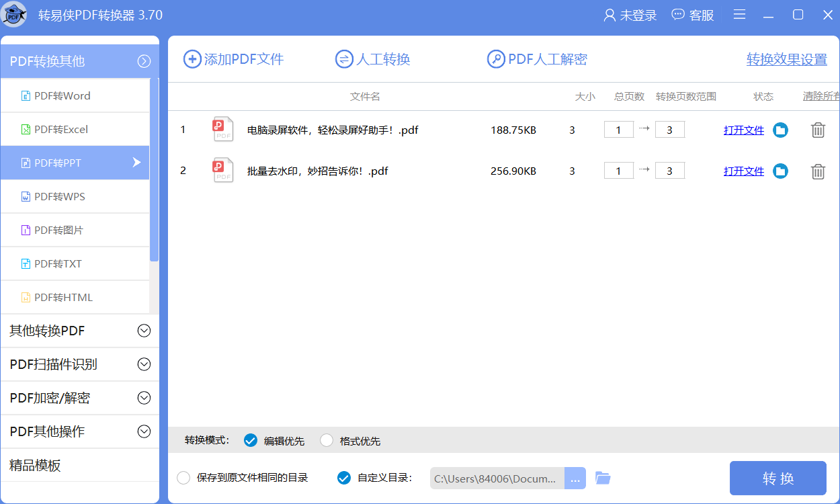Delete the 电脑录屏软件 file with trash icon

(x=818, y=130)
